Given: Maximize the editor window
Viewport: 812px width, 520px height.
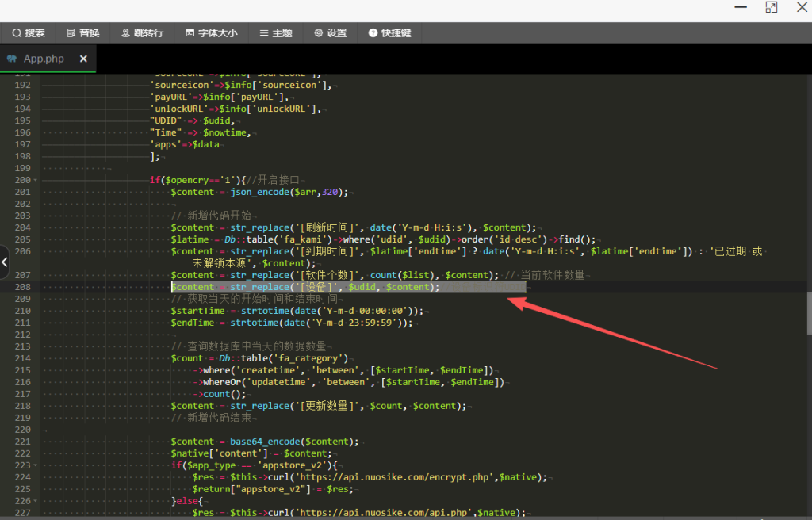Looking at the screenshot, I should (x=771, y=7).
